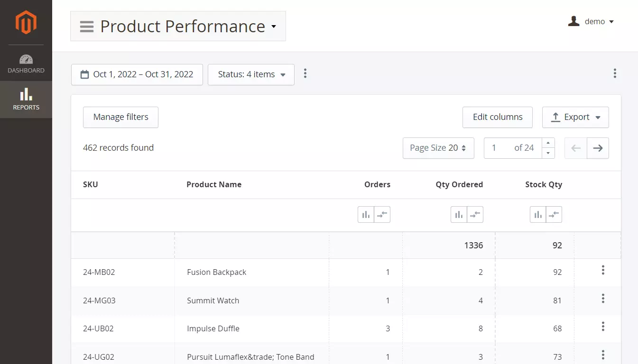The width and height of the screenshot is (638, 364).
Task: Click the chart icon under Orders column
Action: tap(366, 215)
